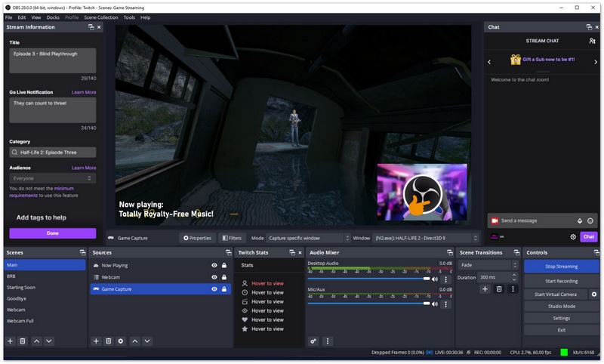Screen dimensions: 604x364
Task: Open Mic/Aux options menu dots
Action: (x=445, y=304)
